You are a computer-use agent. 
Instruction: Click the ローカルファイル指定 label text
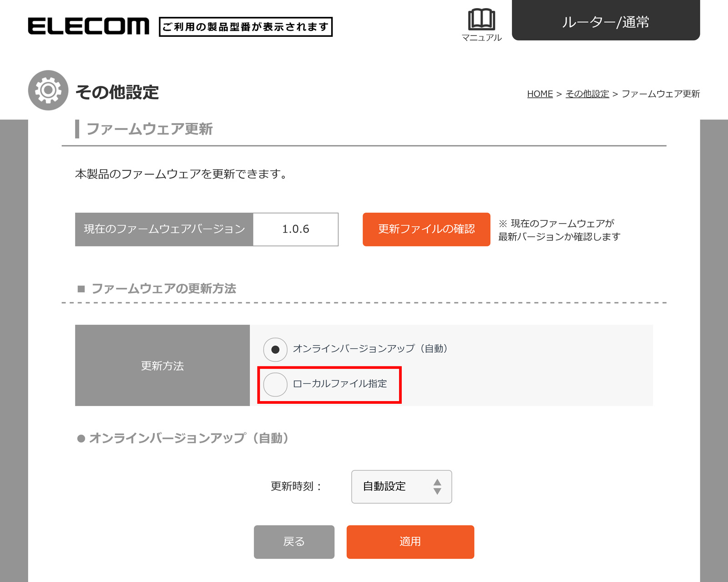pos(339,384)
